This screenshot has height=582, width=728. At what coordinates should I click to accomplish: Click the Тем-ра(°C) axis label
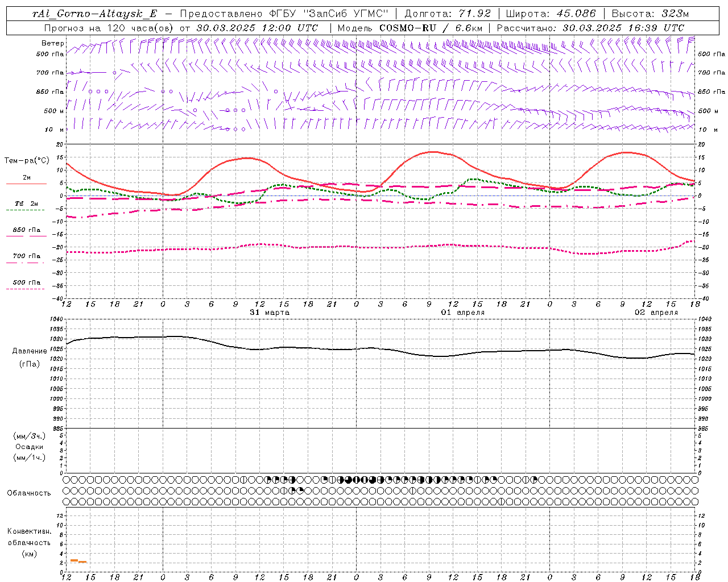point(27,161)
